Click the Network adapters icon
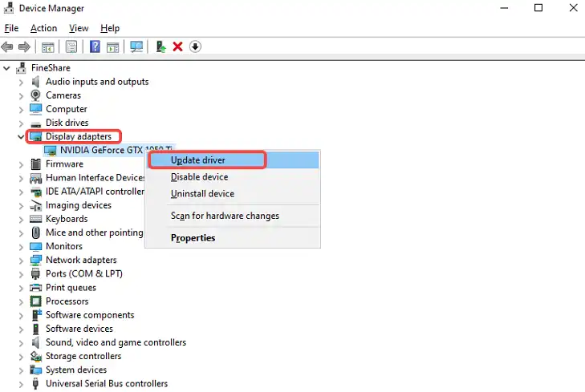585x392 pixels. coord(36,260)
